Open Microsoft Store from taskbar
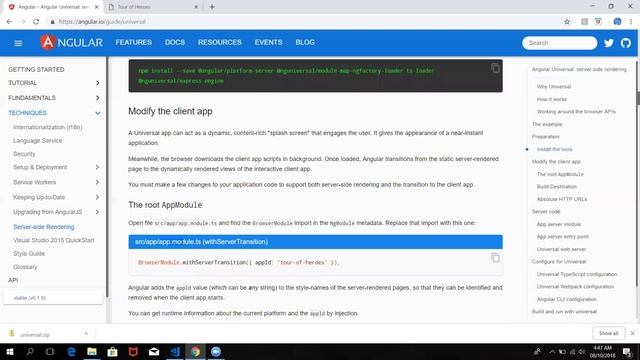640x360 pixels. click(x=112, y=351)
